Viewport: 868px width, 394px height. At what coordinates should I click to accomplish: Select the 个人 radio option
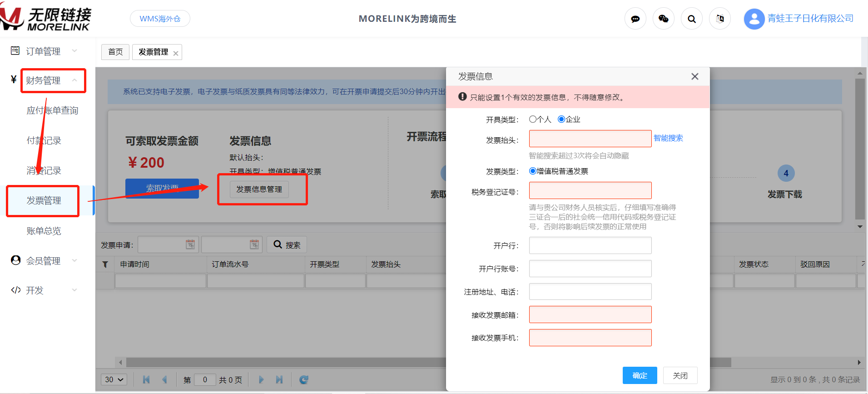[x=533, y=119]
